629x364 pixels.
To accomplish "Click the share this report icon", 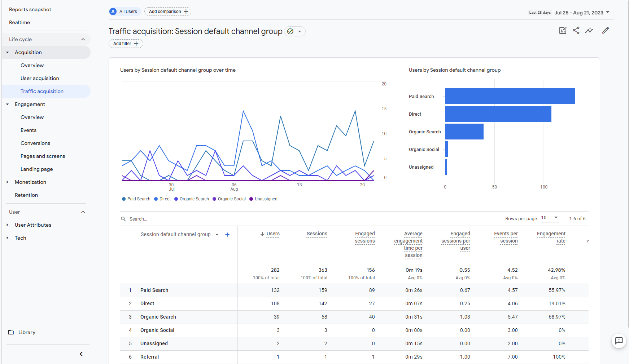I will [576, 31].
